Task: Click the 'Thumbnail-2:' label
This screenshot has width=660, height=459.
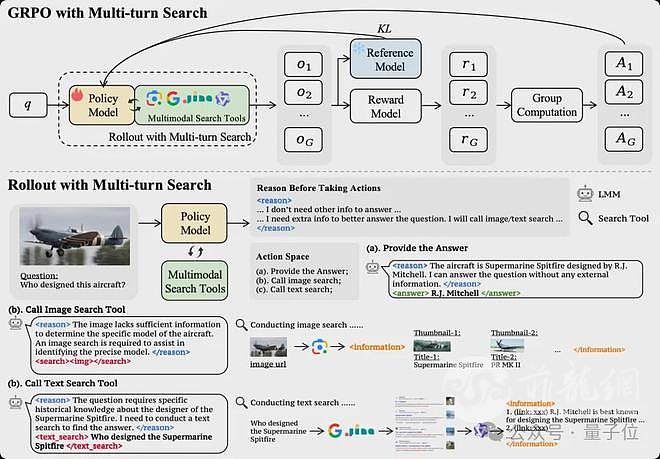Action: (514, 333)
